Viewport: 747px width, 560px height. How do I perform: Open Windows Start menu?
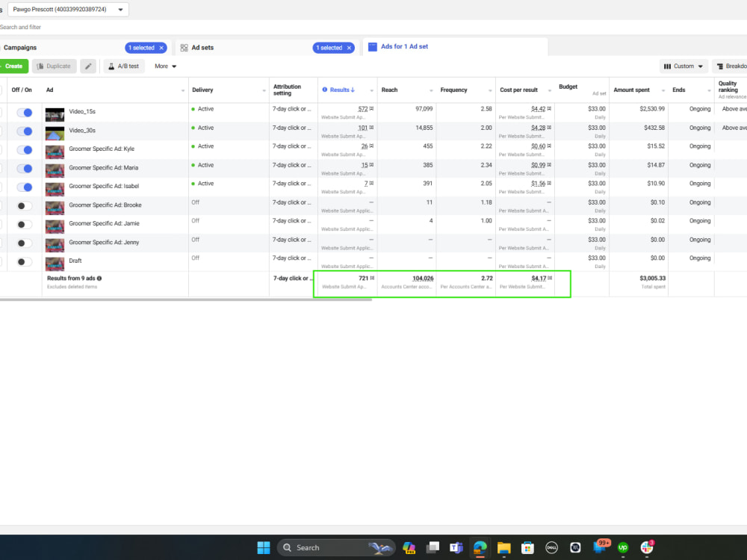264,547
